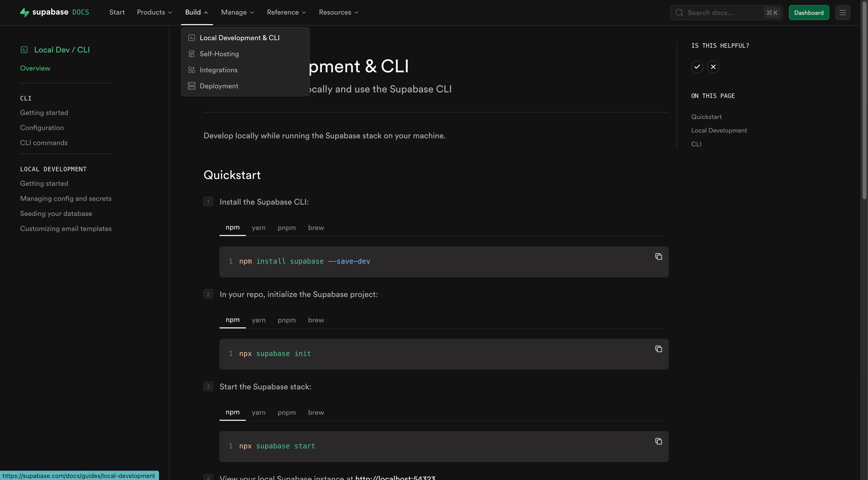Switch to the yarn tab under Install step
The width and height of the screenshot is (868, 480).
tap(258, 228)
